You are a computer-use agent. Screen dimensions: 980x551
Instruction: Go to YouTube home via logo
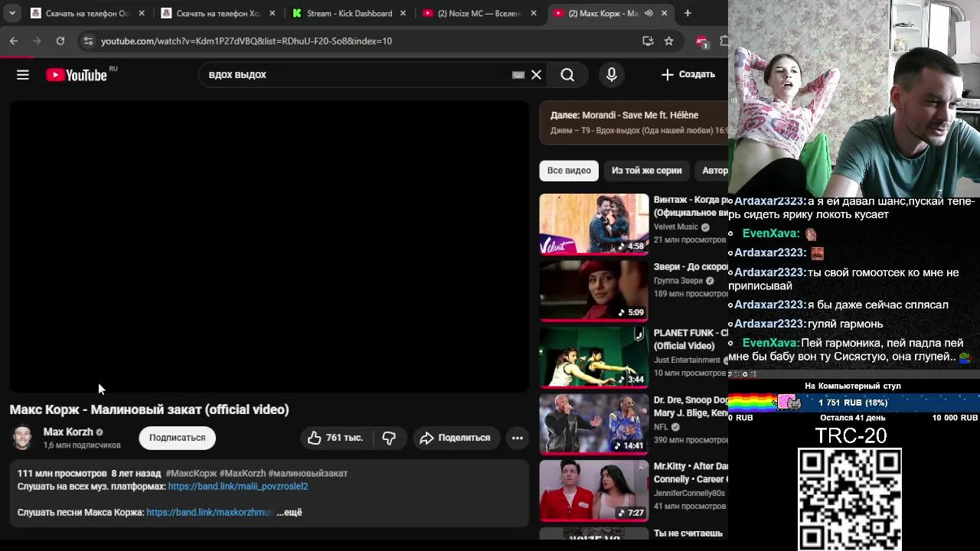(x=77, y=75)
